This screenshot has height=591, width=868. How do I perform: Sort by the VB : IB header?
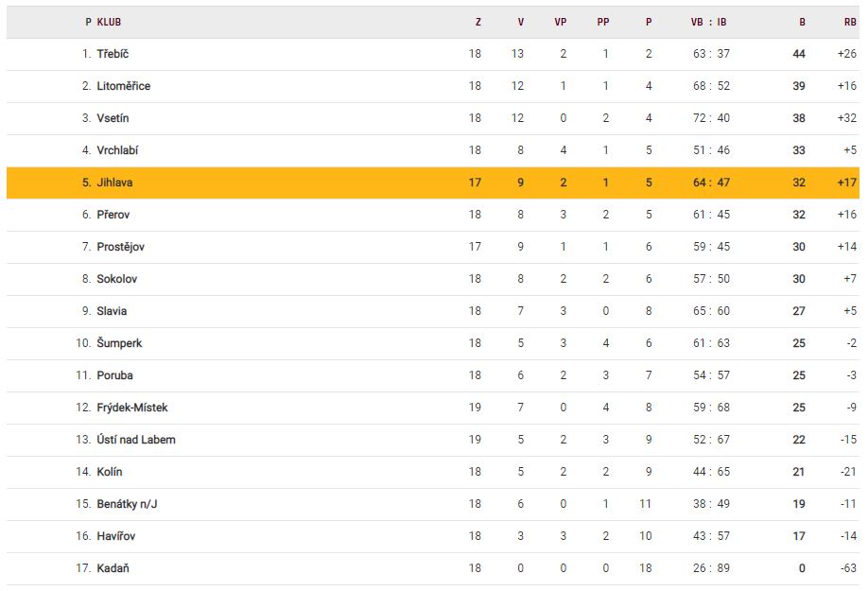click(x=709, y=22)
